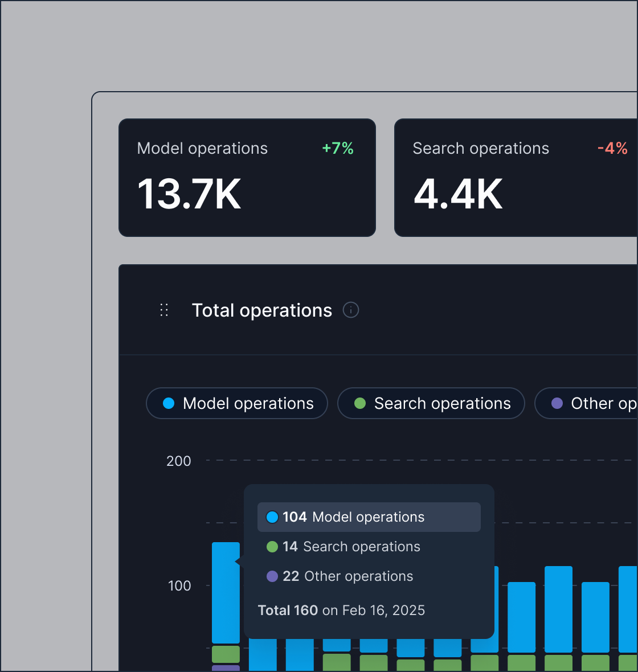Click the 4.4K search operations value
Image resolution: width=638 pixels, height=672 pixels.
click(459, 195)
